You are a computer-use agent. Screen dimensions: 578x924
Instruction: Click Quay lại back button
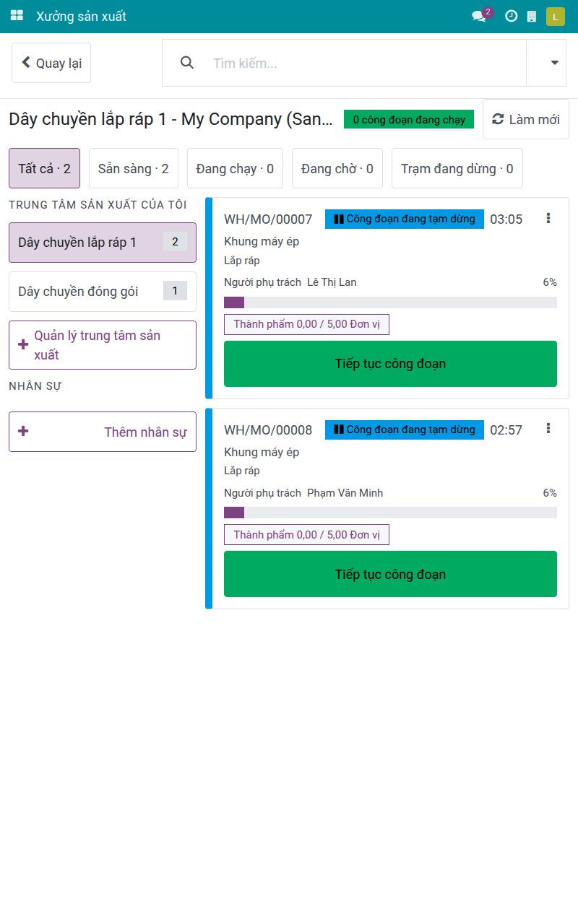coord(51,63)
